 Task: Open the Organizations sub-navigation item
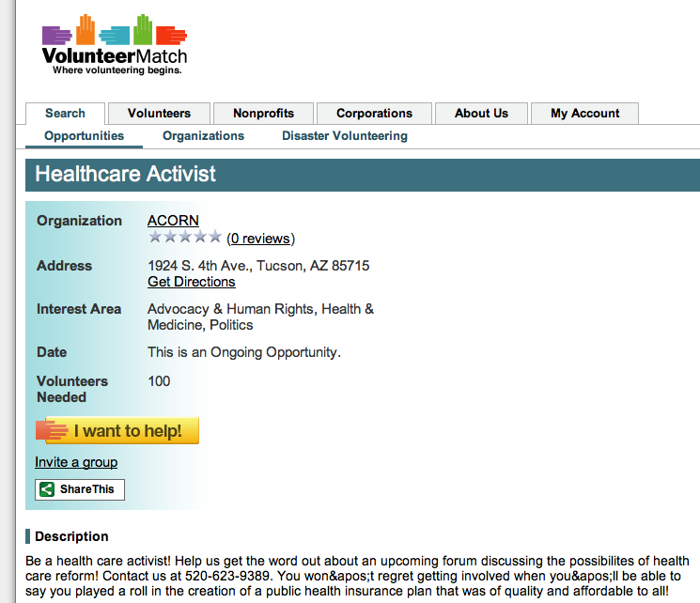coord(203,136)
